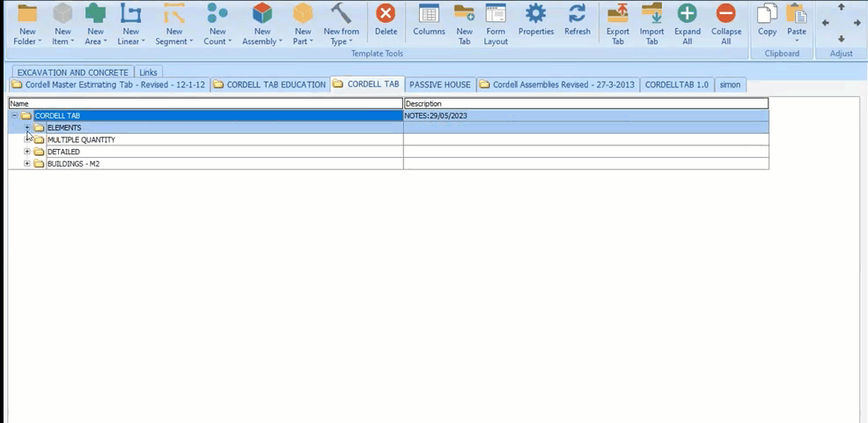Click New from Type hammer icon
This screenshot has height=423, width=868.
tap(341, 13)
